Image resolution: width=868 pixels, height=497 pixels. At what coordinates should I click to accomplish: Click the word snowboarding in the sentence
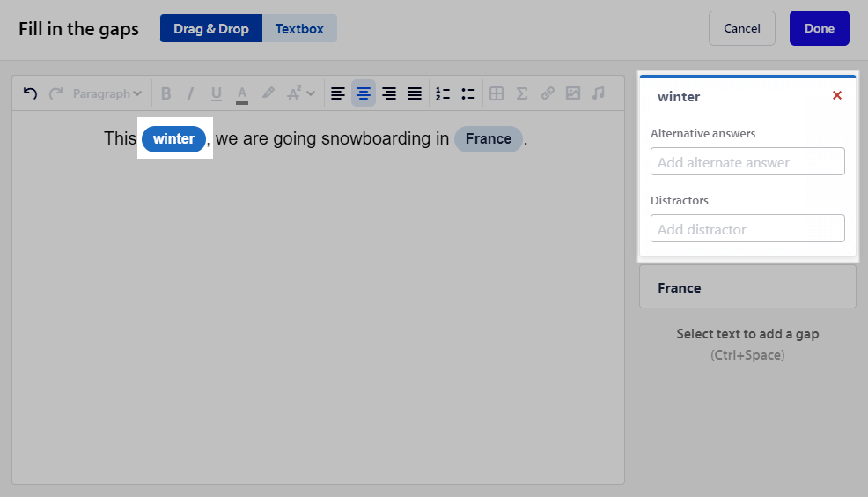pyautogui.click(x=376, y=138)
